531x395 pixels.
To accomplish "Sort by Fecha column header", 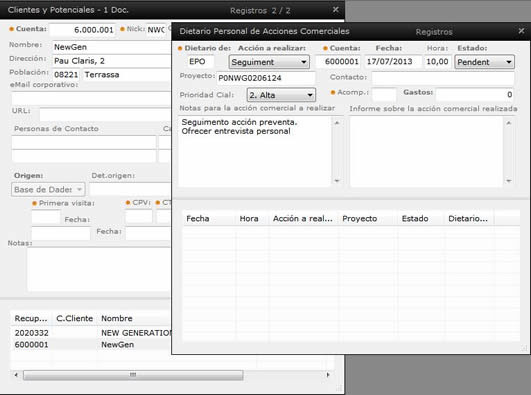I will [209, 219].
